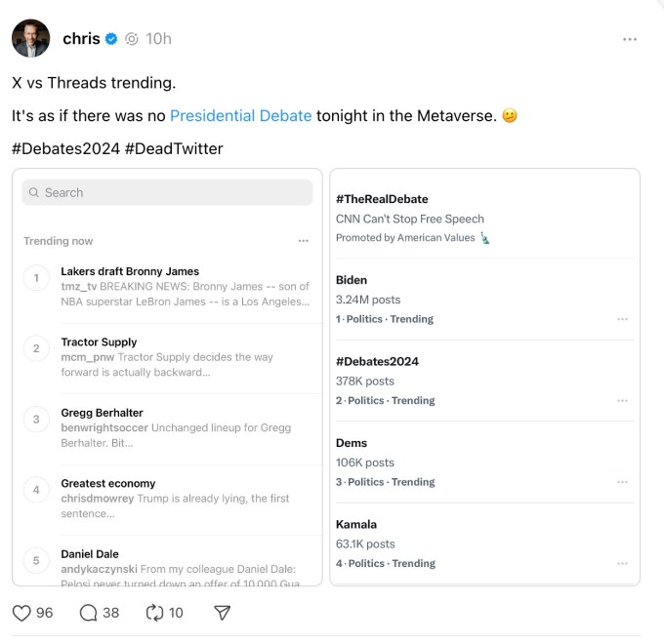Open chris's profile avatar picture
This screenshot has width=664, height=644.
pos(31,38)
